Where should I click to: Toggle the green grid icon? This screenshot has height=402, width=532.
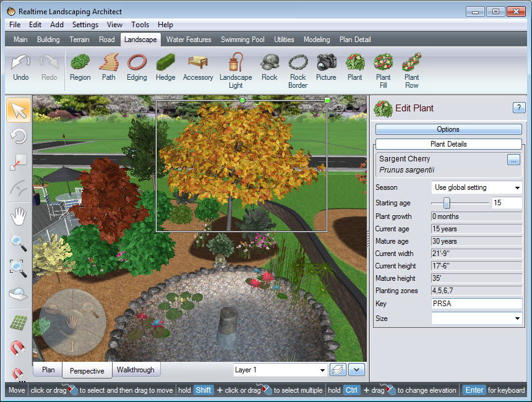(x=19, y=322)
